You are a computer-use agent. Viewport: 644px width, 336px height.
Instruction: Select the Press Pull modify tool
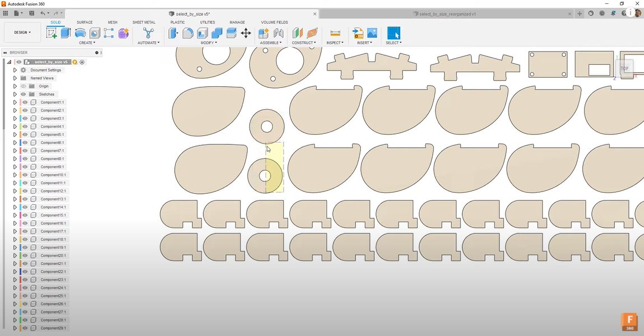(173, 34)
